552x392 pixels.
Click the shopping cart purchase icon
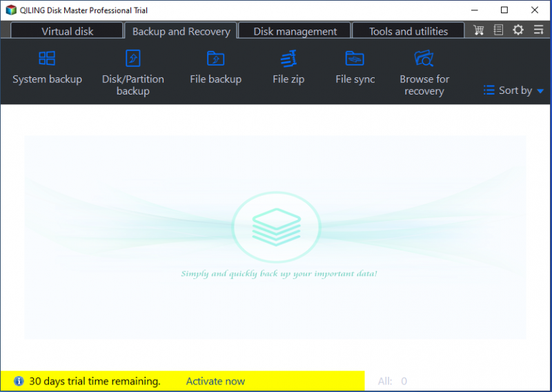(478, 30)
